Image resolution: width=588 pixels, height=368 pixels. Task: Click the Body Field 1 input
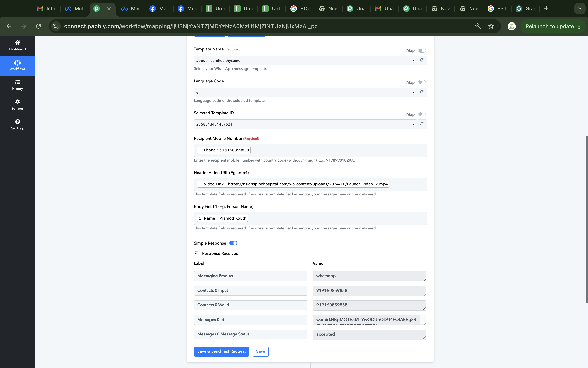[310, 218]
